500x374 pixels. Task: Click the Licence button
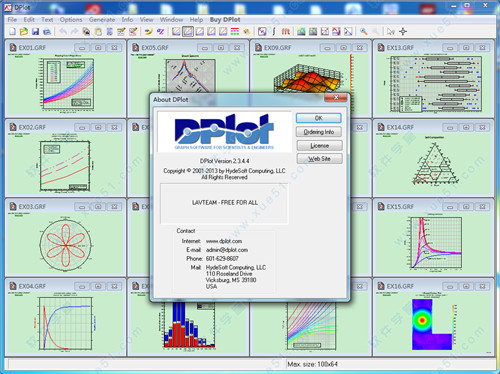(319, 146)
